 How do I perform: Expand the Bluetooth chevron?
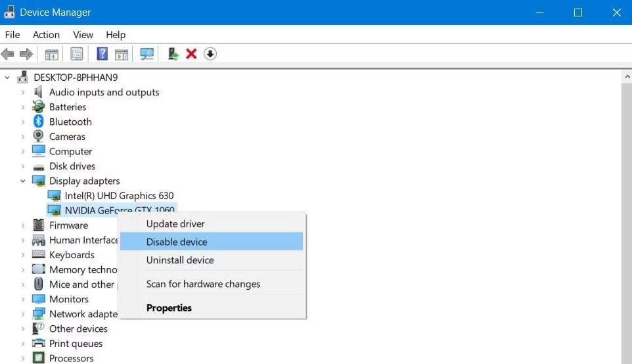point(23,122)
